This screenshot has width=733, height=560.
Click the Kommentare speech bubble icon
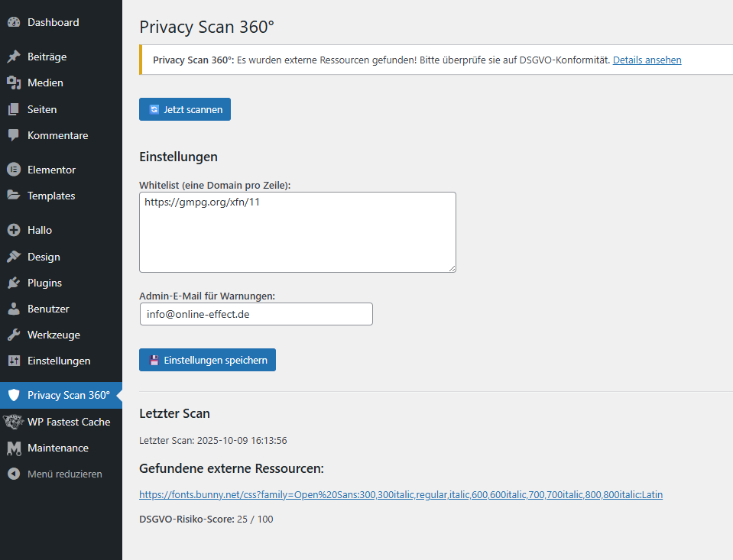pos(13,135)
